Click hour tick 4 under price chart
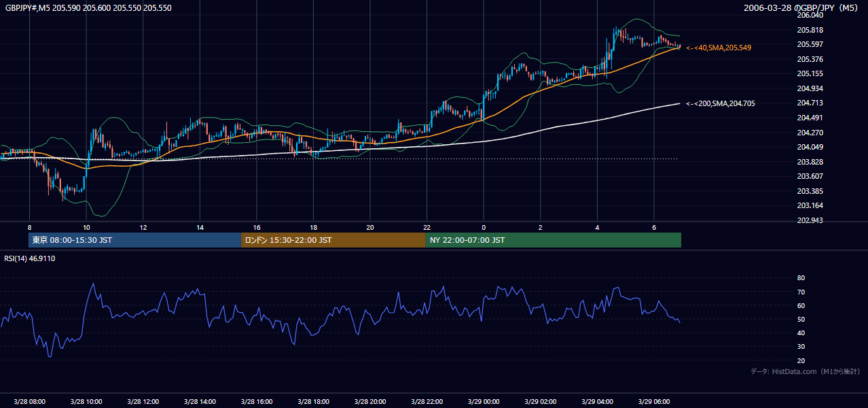 598,227
